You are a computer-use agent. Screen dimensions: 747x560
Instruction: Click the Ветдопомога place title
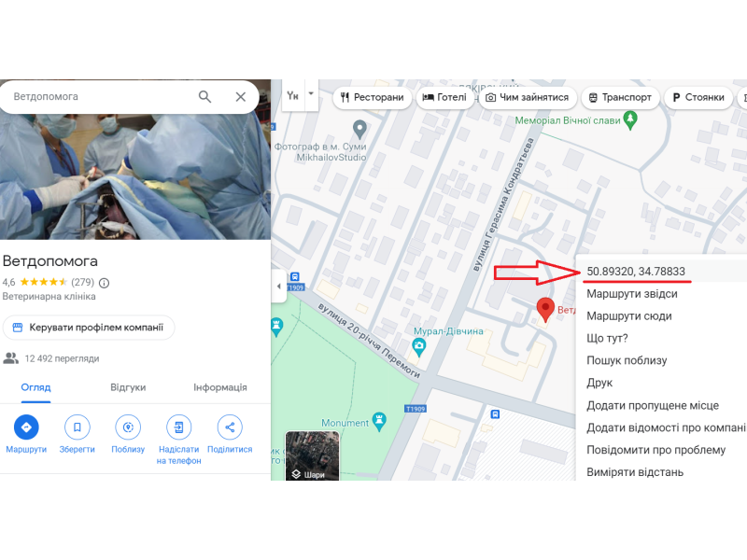pyautogui.click(x=50, y=261)
